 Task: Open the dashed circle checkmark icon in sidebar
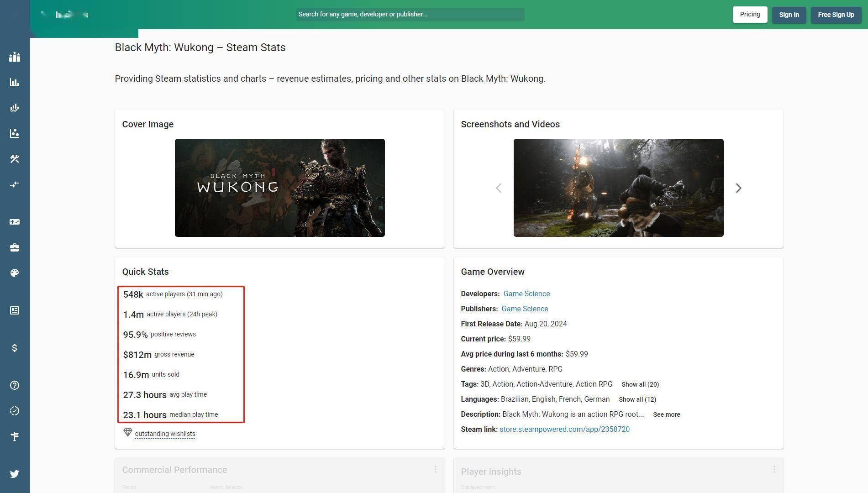[x=15, y=411]
